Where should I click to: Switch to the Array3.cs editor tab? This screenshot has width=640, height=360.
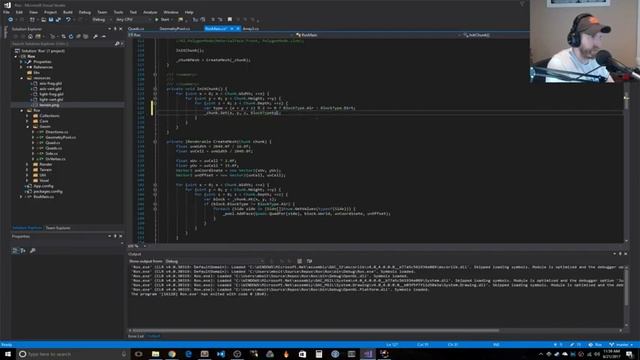(251, 29)
